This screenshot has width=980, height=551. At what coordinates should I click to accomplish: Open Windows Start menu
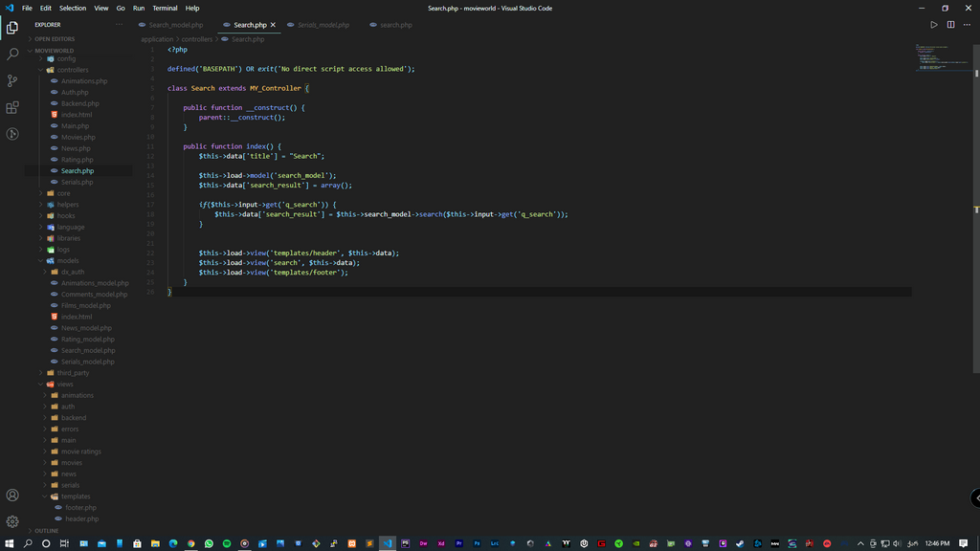coord(9,543)
